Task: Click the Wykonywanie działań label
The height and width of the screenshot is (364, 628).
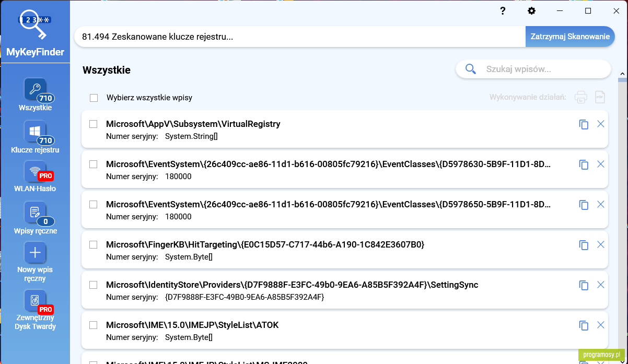Action: [528, 97]
